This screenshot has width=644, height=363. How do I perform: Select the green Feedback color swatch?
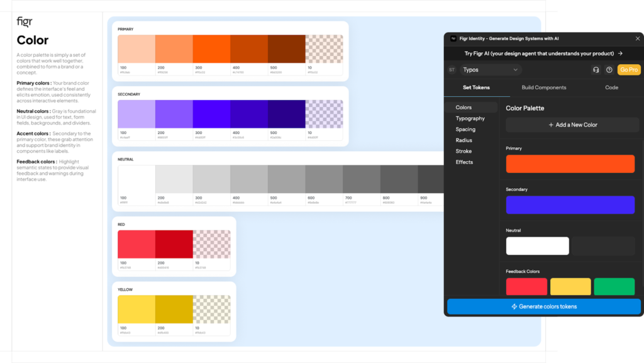click(x=614, y=286)
